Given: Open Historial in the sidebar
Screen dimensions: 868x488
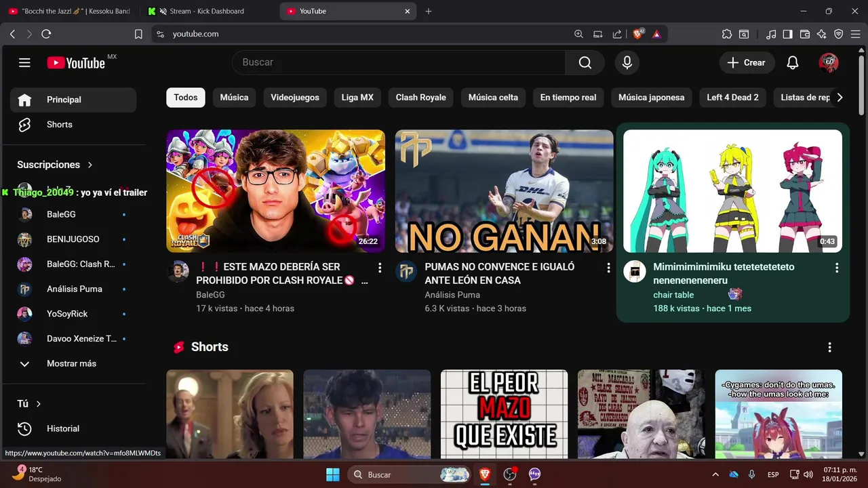Looking at the screenshot, I should click(x=73, y=428).
